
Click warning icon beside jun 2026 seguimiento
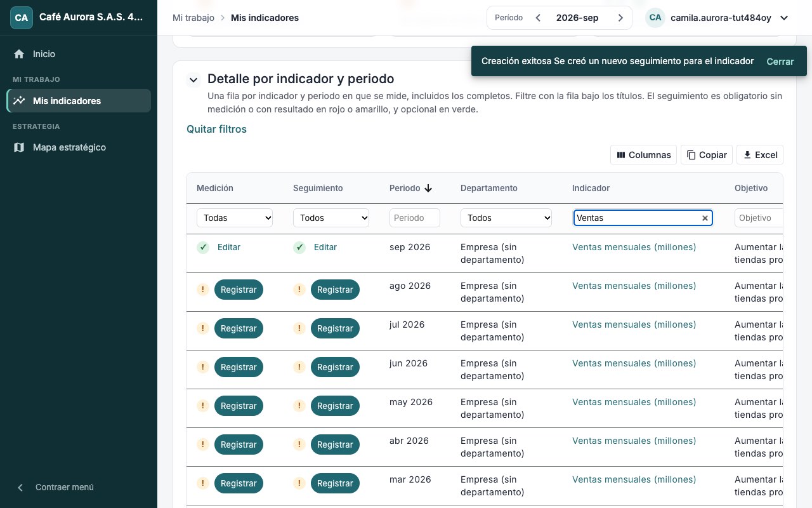[x=299, y=367]
